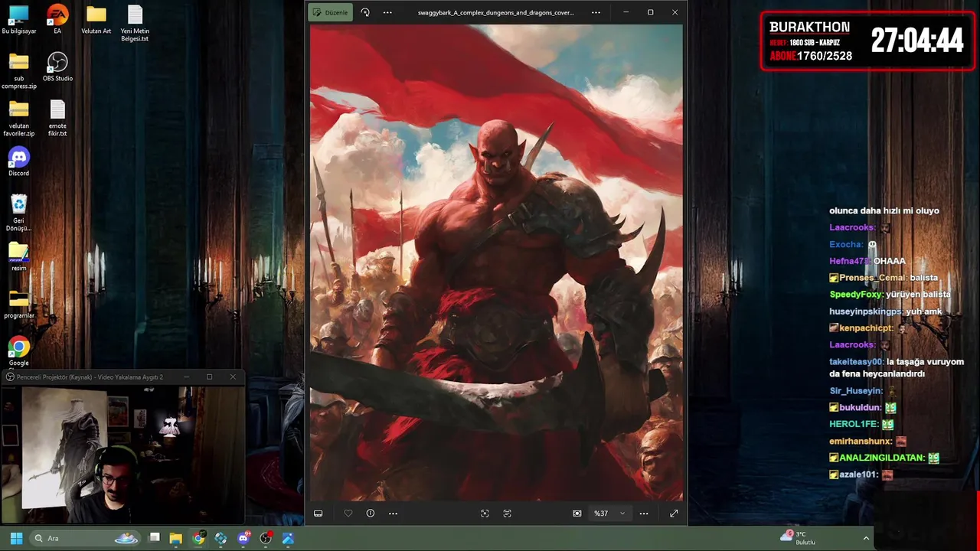Open Yeni Metin Belgesi.txt file
Image resolution: width=980 pixels, height=551 pixels.
tap(135, 24)
